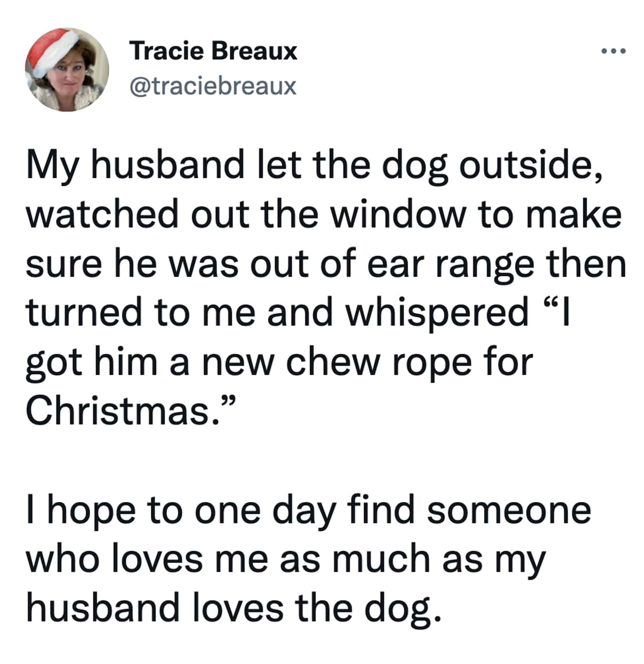This screenshot has height=664, width=644.
Task: Click the Tracie Breaux display name
Action: [x=214, y=50]
